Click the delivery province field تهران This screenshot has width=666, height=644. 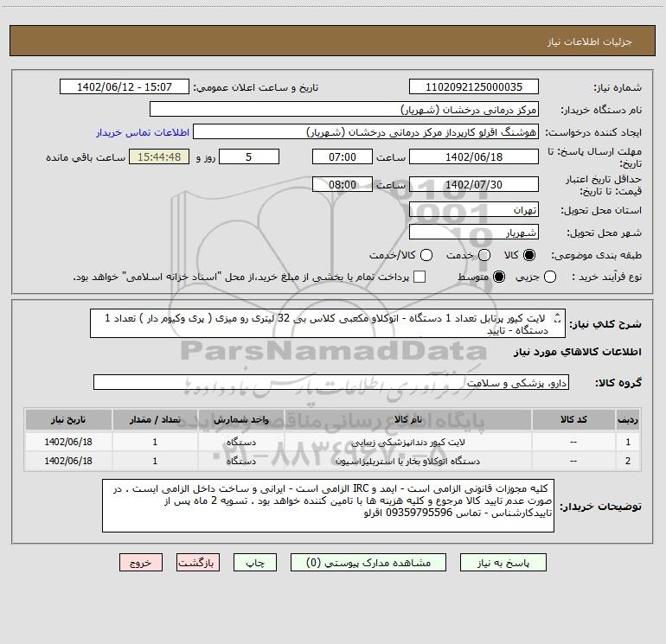click(x=474, y=209)
